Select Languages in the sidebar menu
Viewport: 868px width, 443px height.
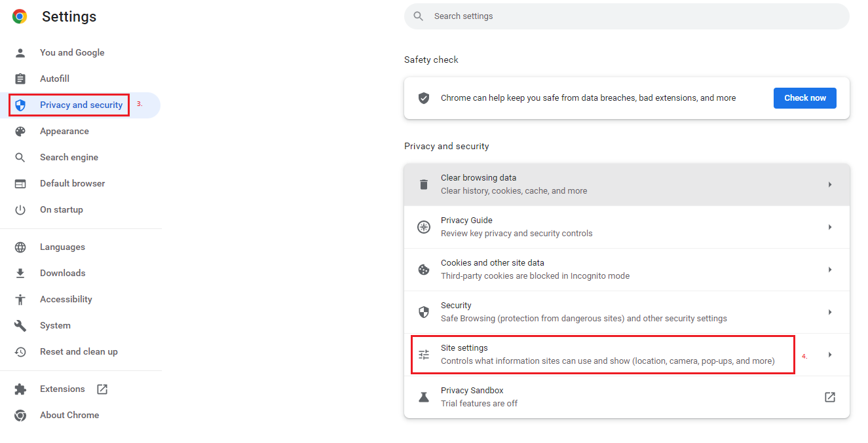(x=62, y=247)
